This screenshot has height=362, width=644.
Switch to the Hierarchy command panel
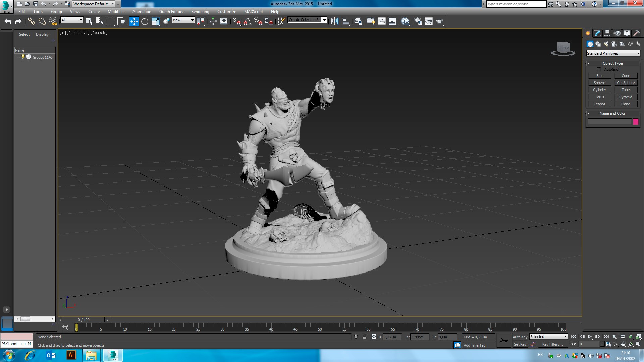[x=607, y=33]
